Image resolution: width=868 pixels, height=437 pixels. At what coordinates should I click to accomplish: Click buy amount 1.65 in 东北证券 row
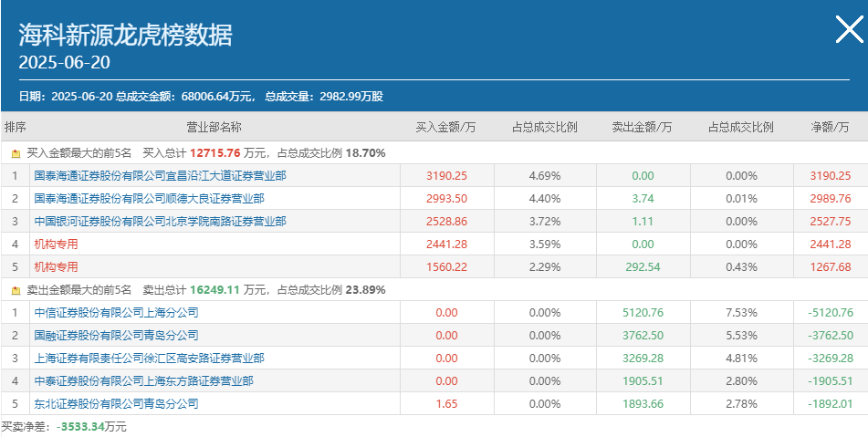coord(446,403)
